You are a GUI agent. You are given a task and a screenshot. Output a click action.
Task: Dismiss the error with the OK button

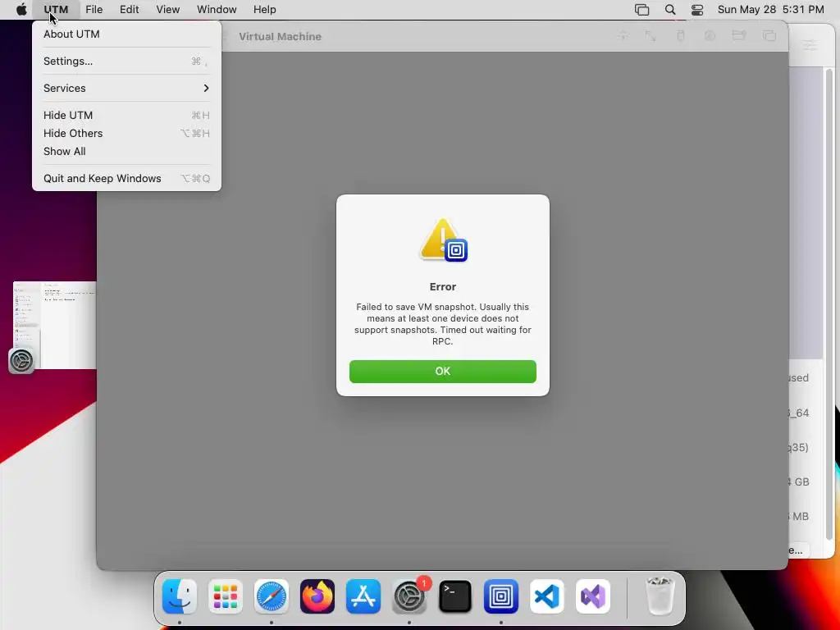tap(442, 372)
